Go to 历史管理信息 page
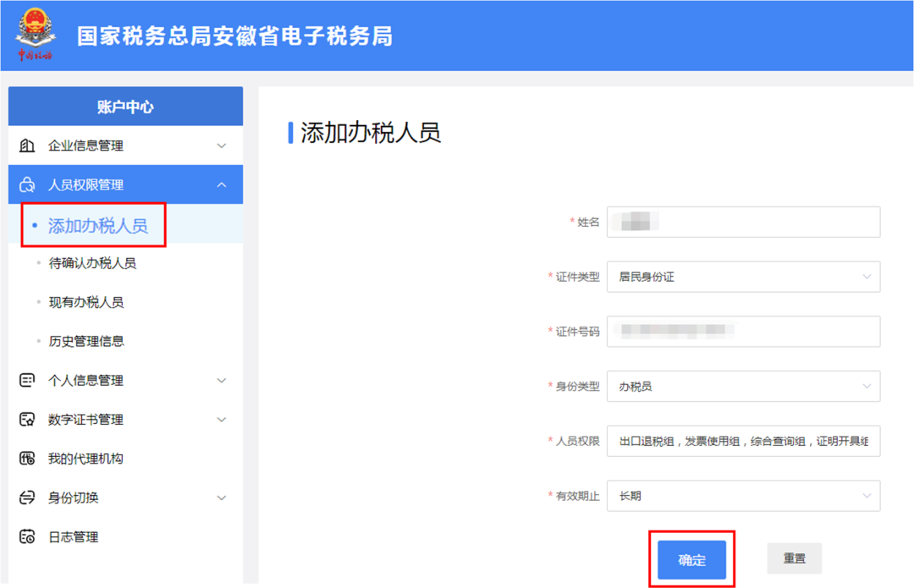The height and width of the screenshot is (588, 914). [86, 341]
